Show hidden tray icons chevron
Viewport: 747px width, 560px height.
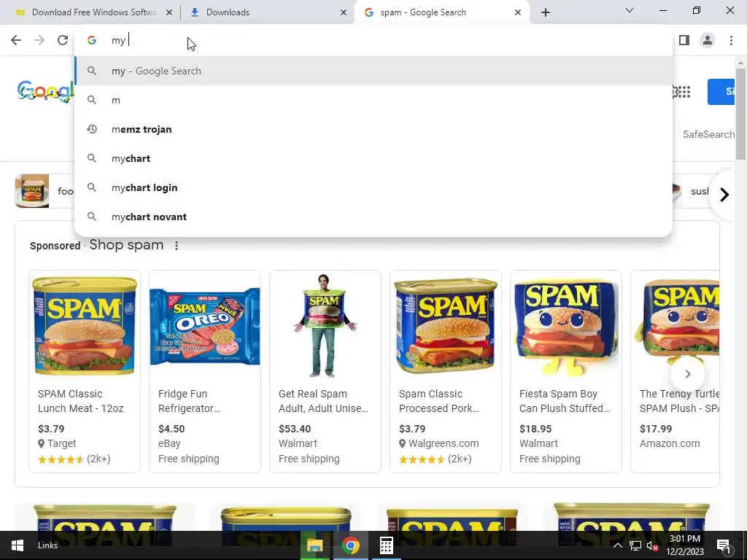(617, 545)
